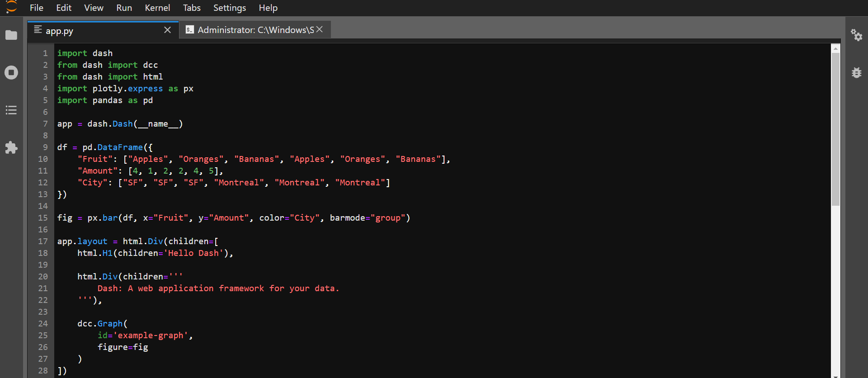
Task: Click 'plotly.express' in the import line
Action: 127,88
